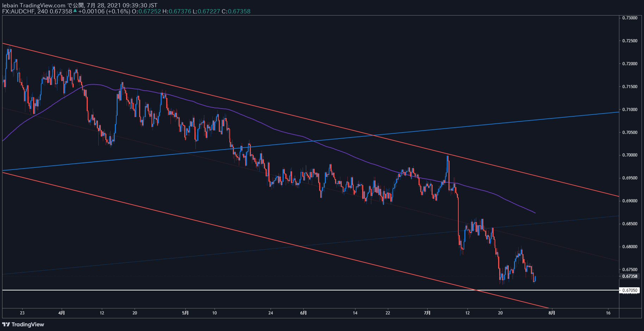Click the H:0.67376 high value

point(177,11)
